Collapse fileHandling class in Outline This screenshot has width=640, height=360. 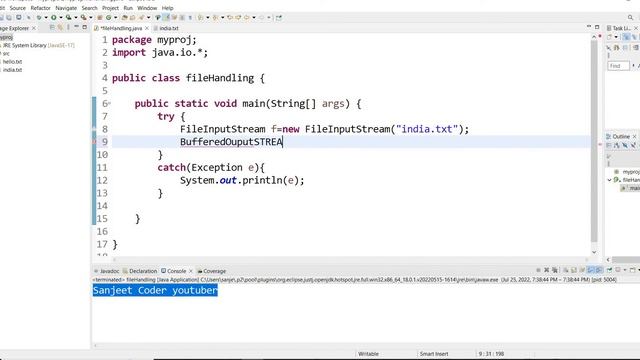tap(609, 180)
